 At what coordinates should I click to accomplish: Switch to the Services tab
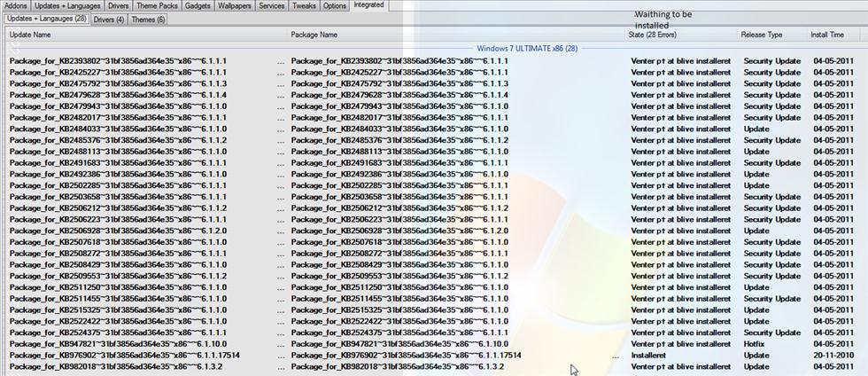[x=272, y=6]
